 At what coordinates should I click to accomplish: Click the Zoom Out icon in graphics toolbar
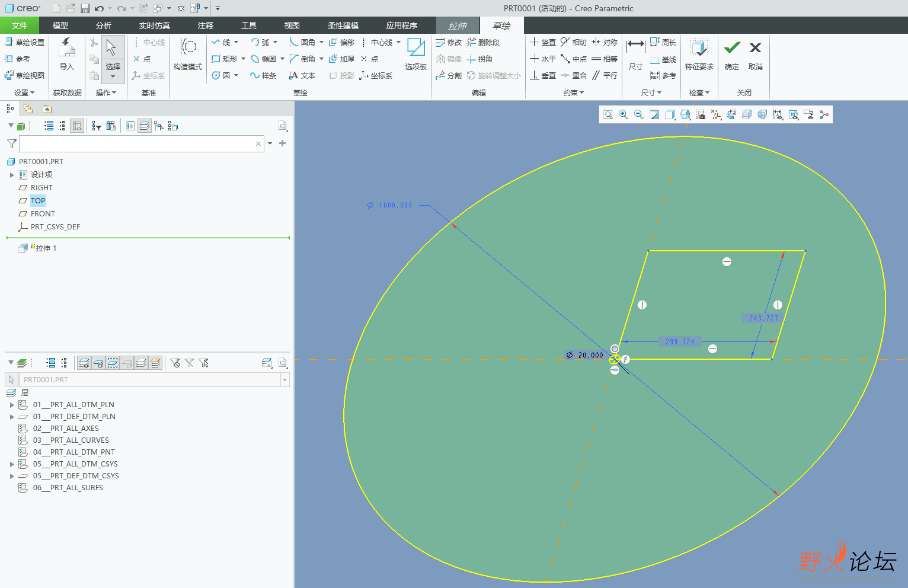tap(639, 114)
